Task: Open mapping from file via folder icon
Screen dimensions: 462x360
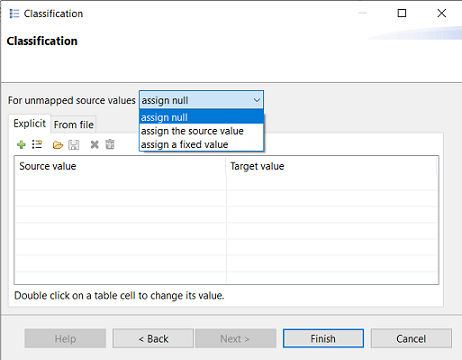Action: tap(58, 145)
